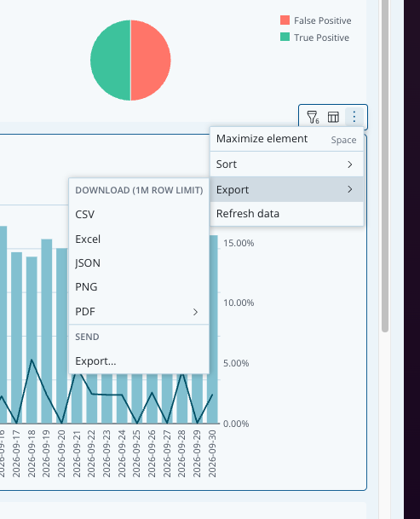
Task: Click the True Positive green legend swatch
Action: coord(285,37)
